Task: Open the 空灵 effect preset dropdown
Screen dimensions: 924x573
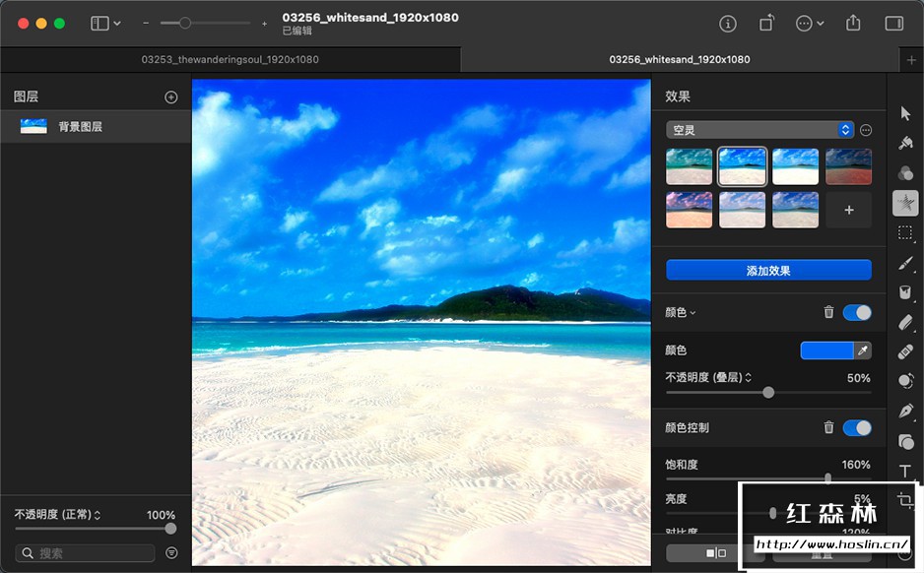Action: tap(759, 128)
